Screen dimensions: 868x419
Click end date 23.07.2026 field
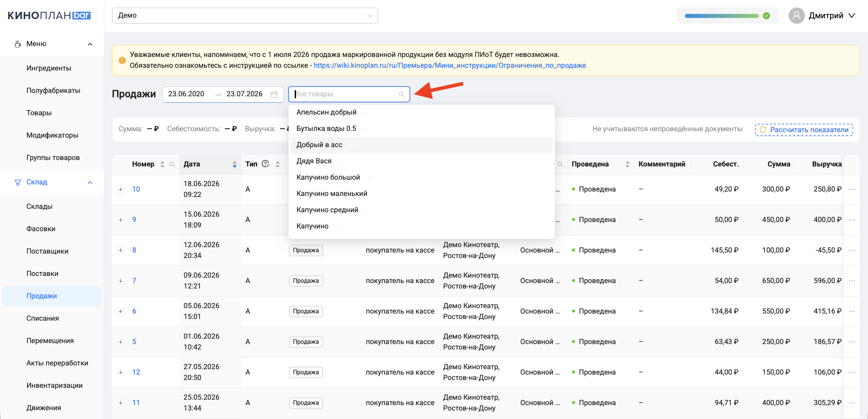pyautogui.click(x=244, y=94)
